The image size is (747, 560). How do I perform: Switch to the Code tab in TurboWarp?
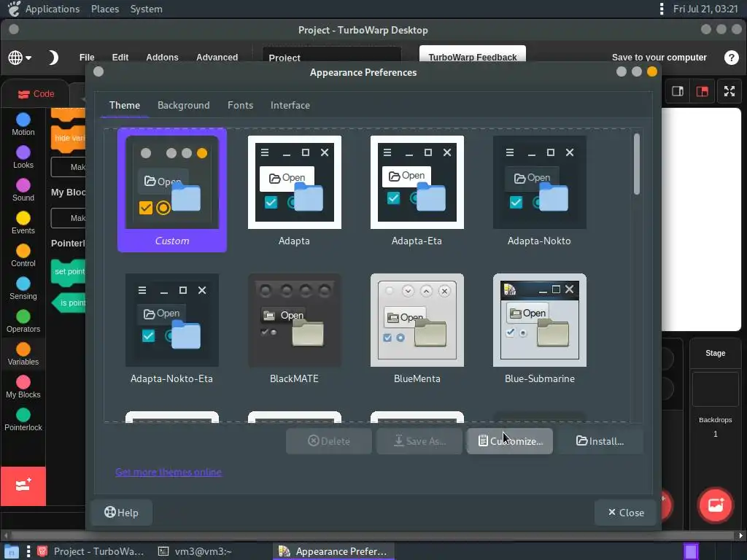point(36,94)
